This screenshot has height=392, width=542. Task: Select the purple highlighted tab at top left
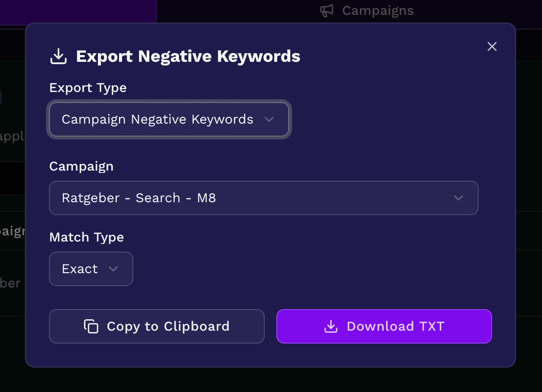(77, 11)
